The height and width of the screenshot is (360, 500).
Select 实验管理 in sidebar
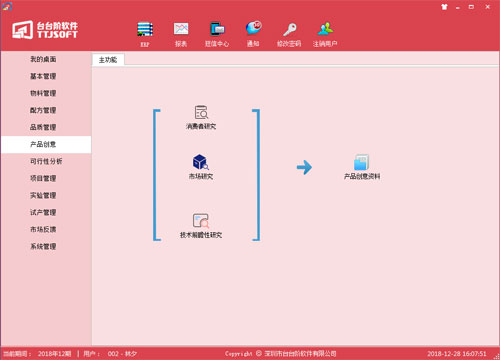43,195
